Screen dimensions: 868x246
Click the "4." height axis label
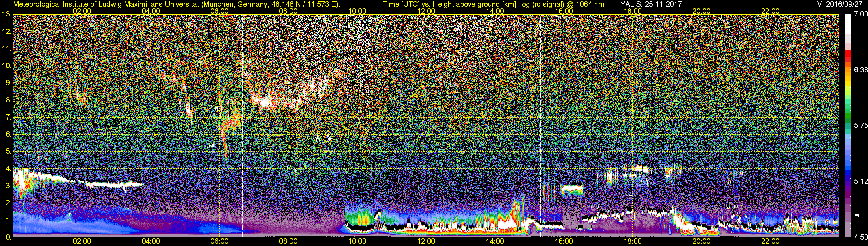[x=8, y=168]
